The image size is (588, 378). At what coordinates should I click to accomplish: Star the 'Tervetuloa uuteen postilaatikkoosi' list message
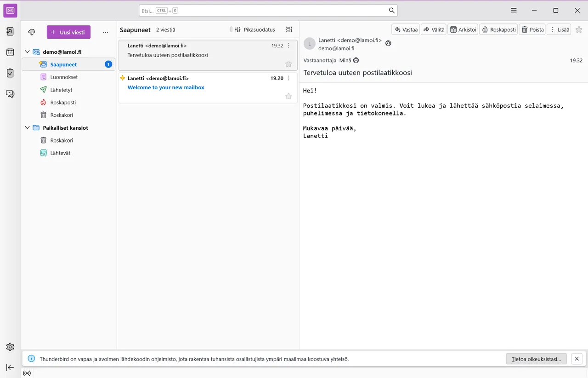(x=288, y=64)
